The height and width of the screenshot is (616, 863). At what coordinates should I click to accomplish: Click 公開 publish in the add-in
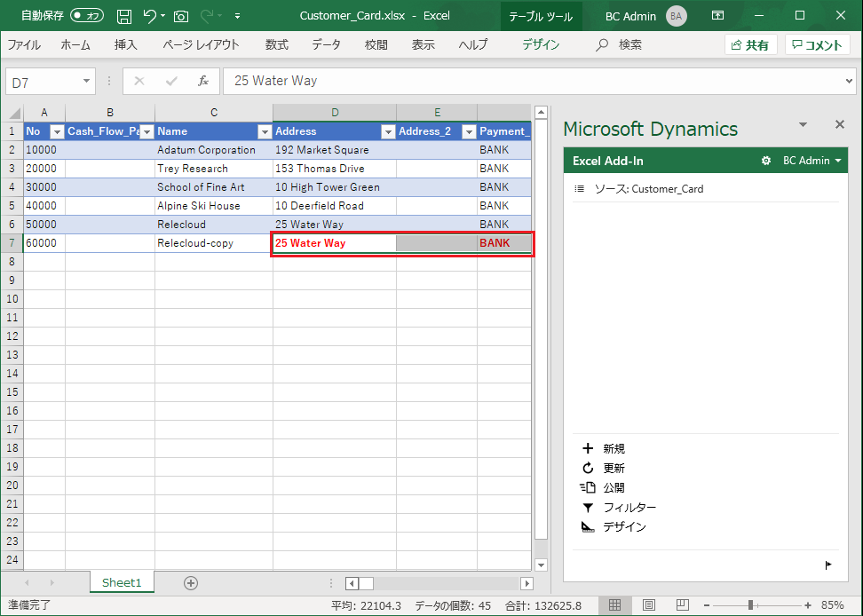pyautogui.click(x=603, y=488)
